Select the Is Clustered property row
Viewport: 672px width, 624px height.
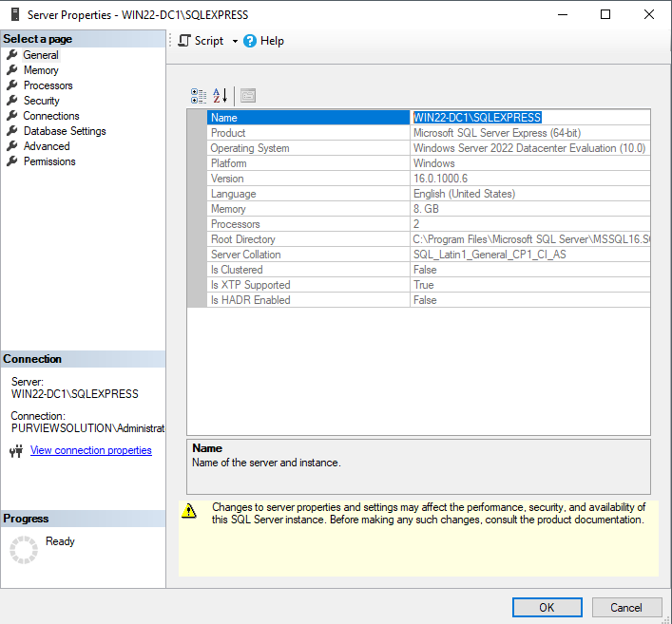(x=429, y=270)
